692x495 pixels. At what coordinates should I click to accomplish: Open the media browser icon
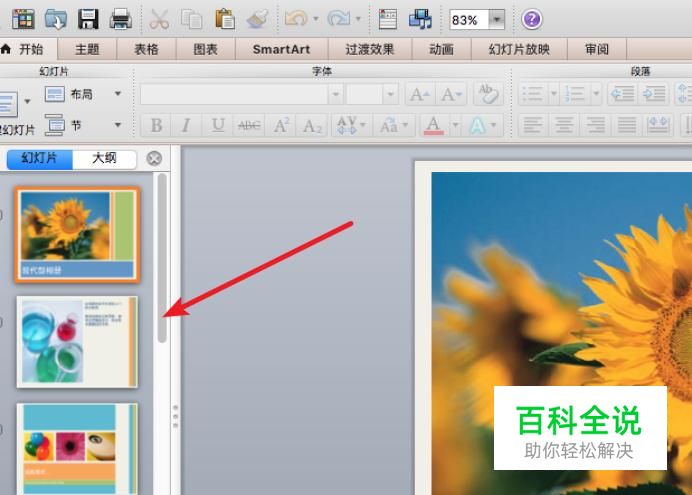420,19
